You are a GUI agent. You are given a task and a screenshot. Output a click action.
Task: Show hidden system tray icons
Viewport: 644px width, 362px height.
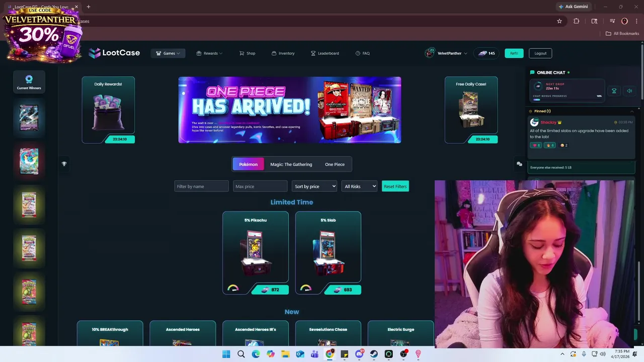tap(562, 354)
